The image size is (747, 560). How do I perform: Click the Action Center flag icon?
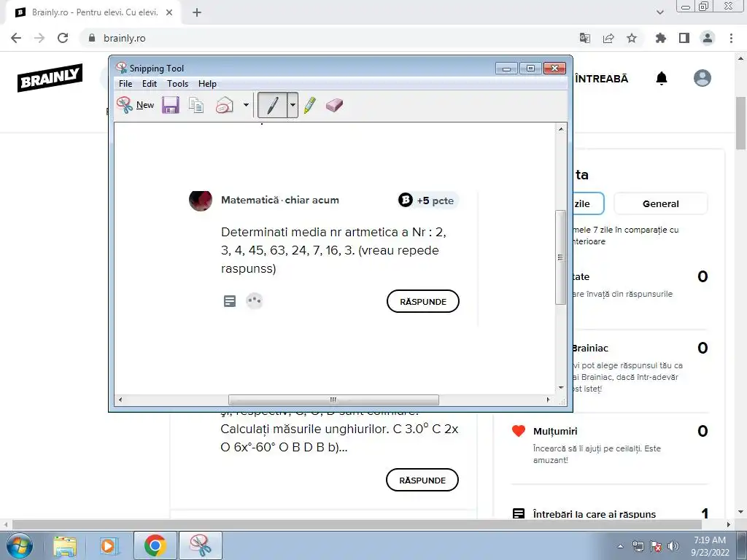[x=656, y=546]
